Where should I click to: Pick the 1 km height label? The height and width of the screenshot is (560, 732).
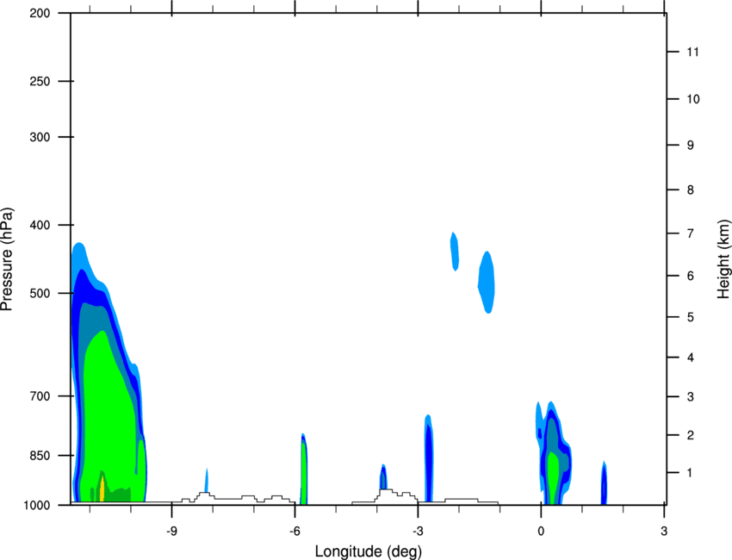(690, 473)
